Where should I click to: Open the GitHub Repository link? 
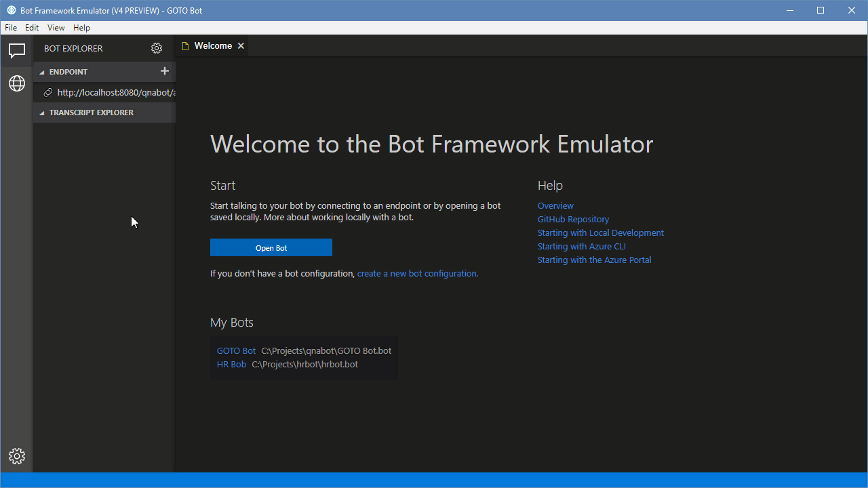(x=573, y=219)
